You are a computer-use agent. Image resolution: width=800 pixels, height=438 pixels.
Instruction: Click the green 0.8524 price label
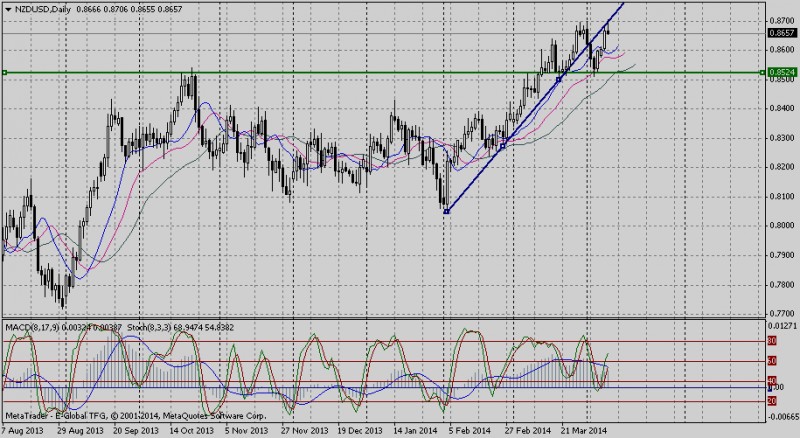pyautogui.click(x=780, y=72)
